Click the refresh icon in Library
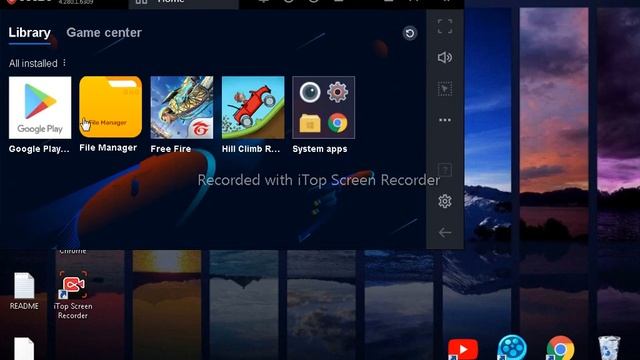The width and height of the screenshot is (640, 360). pyautogui.click(x=410, y=33)
